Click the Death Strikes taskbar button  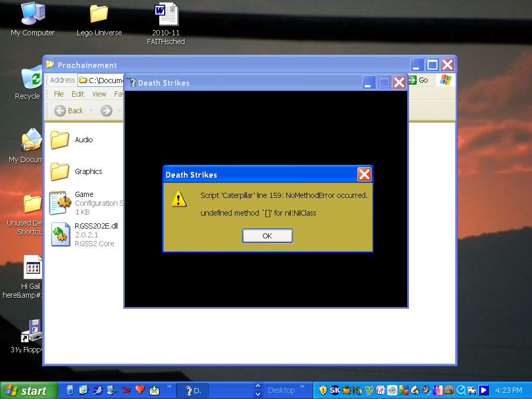[x=192, y=391]
